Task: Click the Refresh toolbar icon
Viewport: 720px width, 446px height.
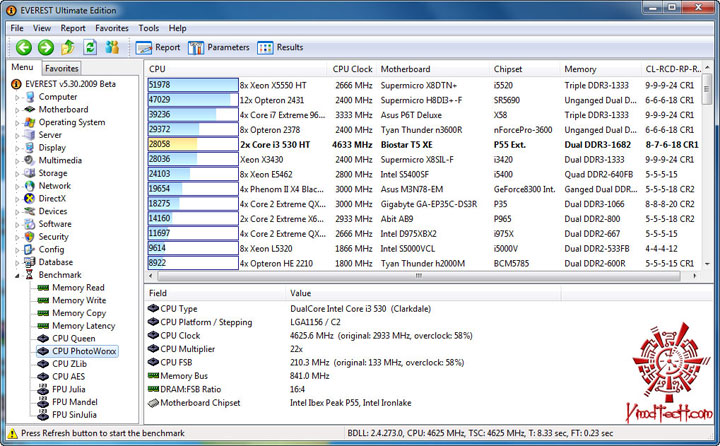Action: (x=90, y=47)
